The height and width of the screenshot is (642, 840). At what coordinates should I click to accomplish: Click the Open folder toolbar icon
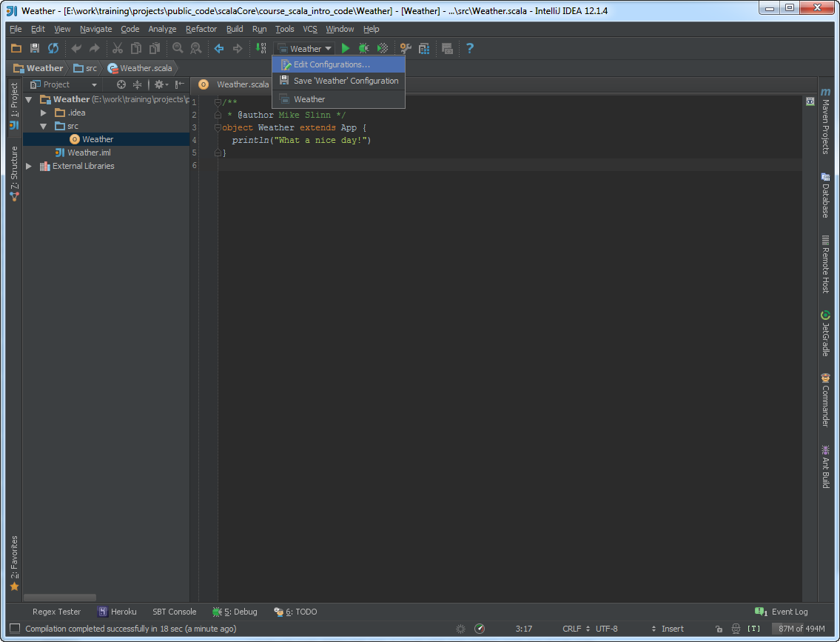click(x=16, y=48)
